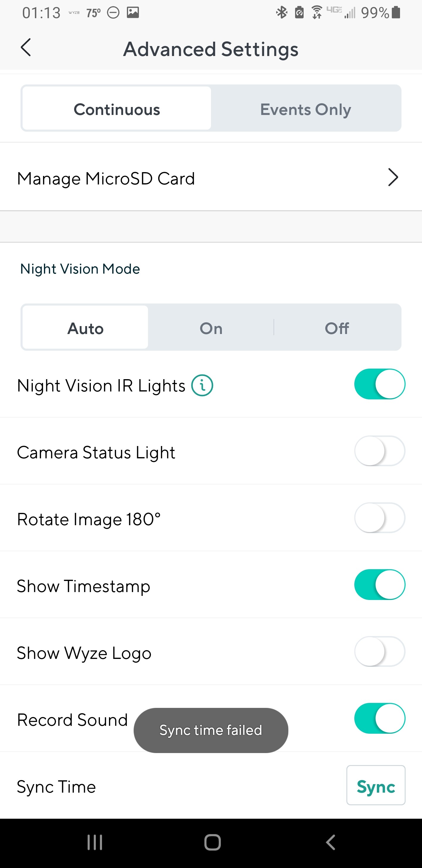Tap the do-not-disturb status icon
The width and height of the screenshot is (422, 868).
point(113,13)
